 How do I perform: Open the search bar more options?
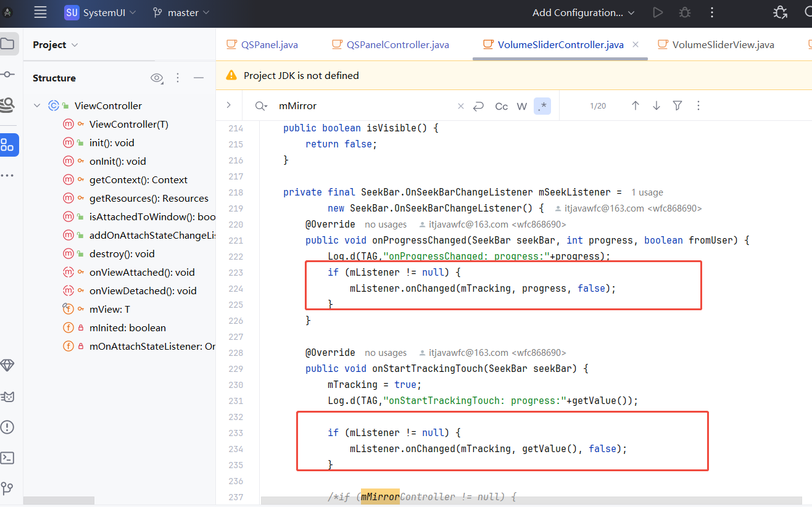coord(698,105)
